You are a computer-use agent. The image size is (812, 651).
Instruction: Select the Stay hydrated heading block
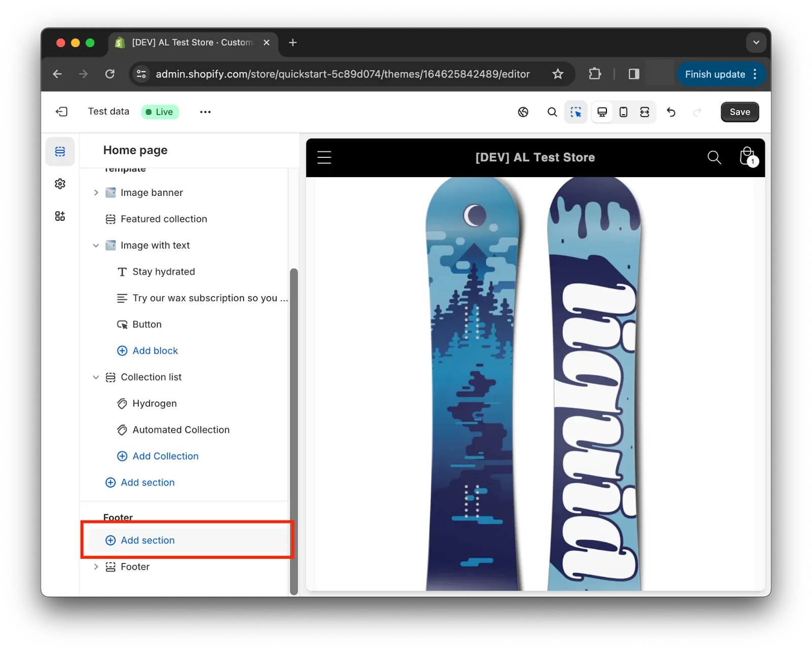pos(163,272)
